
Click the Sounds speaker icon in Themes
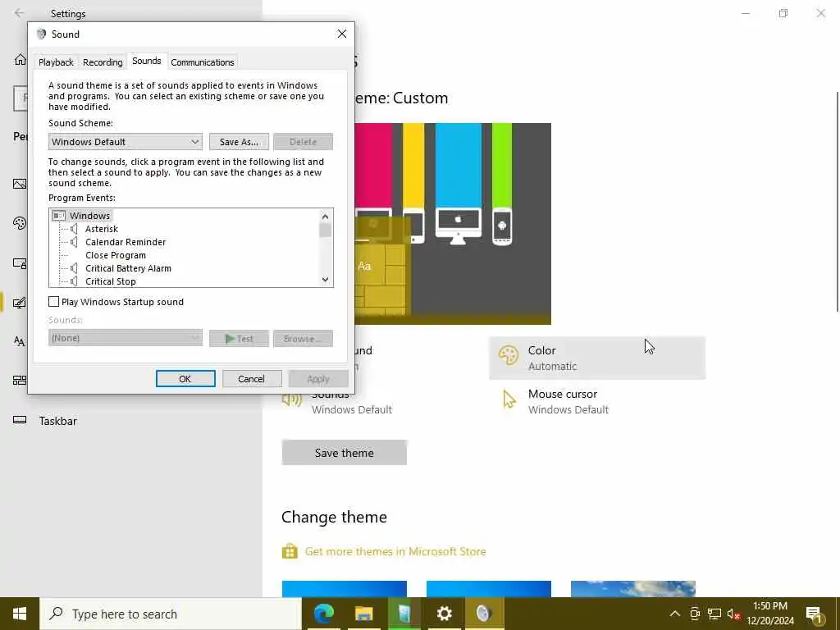tap(292, 399)
